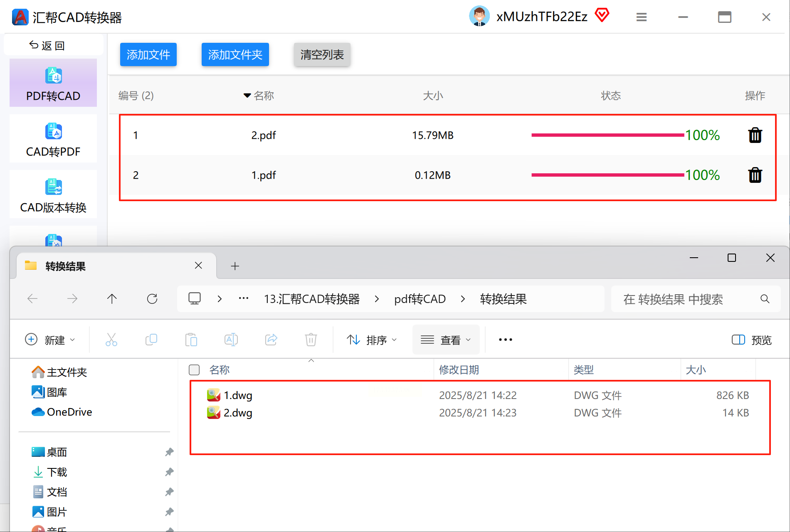Expand the 新建 dropdown

click(x=50, y=340)
